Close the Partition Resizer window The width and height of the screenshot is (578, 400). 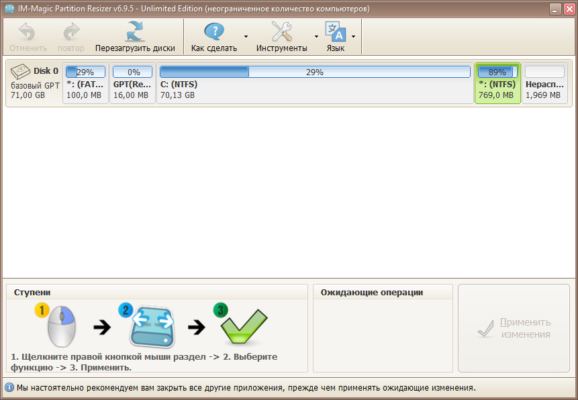[x=570, y=9]
